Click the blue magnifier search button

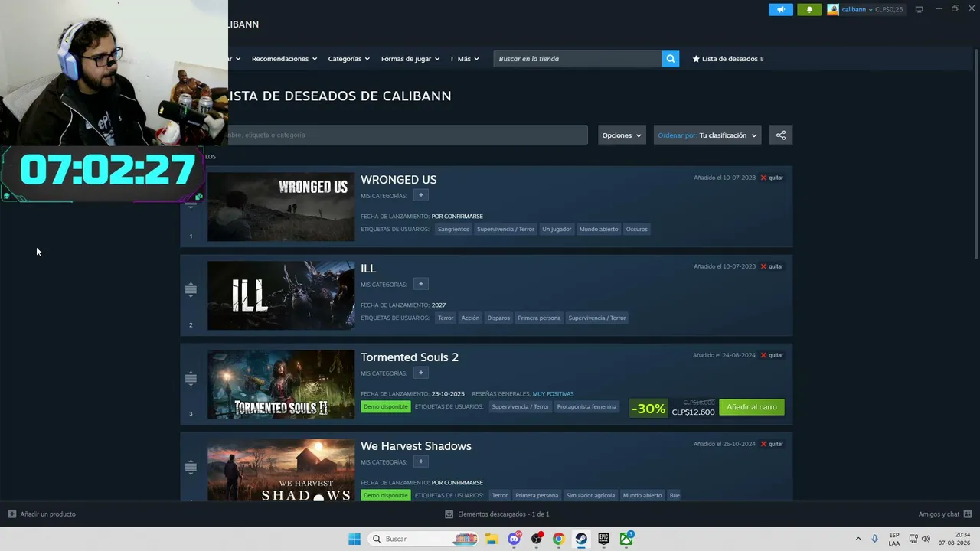coord(670,59)
